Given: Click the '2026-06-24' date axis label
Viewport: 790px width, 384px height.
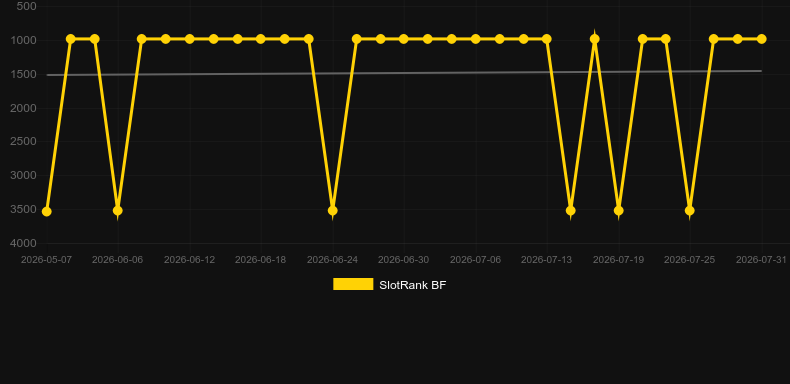Looking at the screenshot, I should point(333,260).
